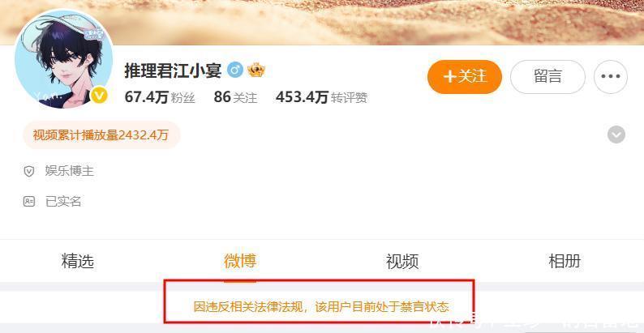
Task: Expand profile details with gray chevron
Action: (x=616, y=134)
